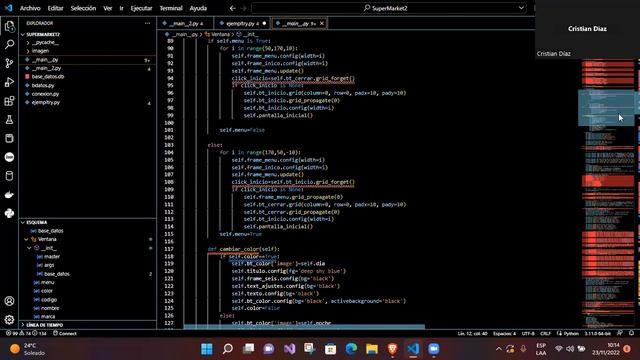The image size is (640, 360).
Task: Open Brave browser from taskbar
Action: tap(393, 349)
